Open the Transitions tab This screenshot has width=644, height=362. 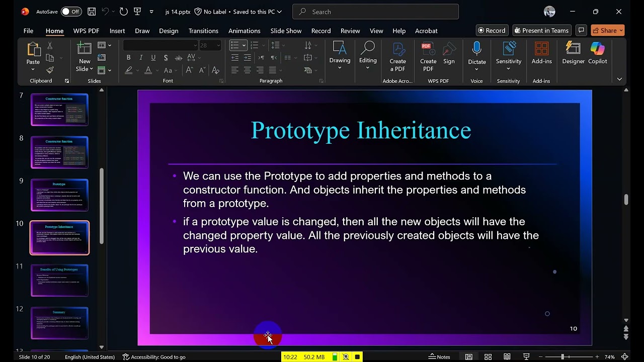click(203, 31)
